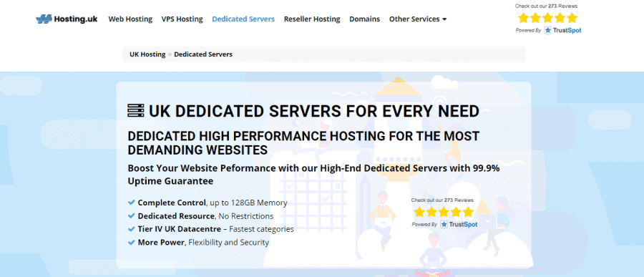Click 'Dedicated Resource, No Restrictions' text
Viewport: 644px width, 277px height.
205,215
